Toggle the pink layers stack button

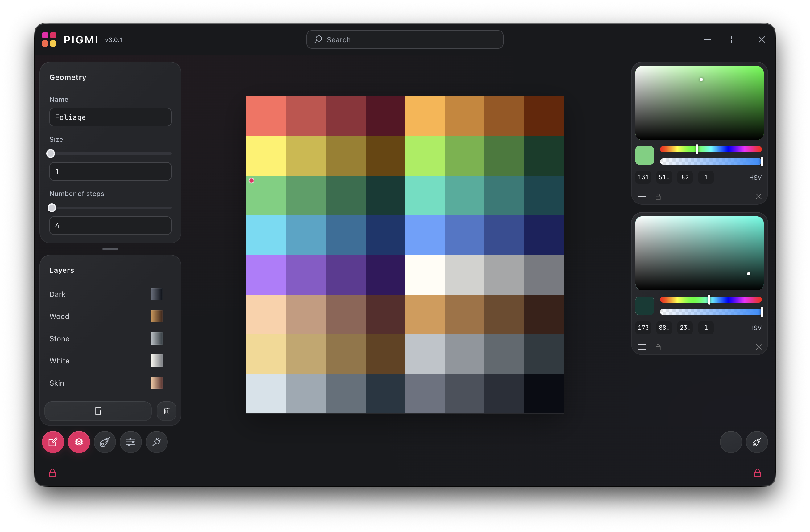point(79,442)
